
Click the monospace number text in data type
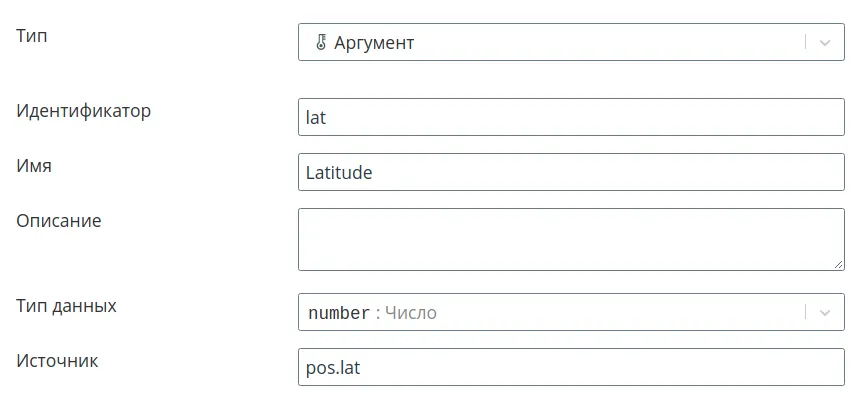click(x=339, y=313)
